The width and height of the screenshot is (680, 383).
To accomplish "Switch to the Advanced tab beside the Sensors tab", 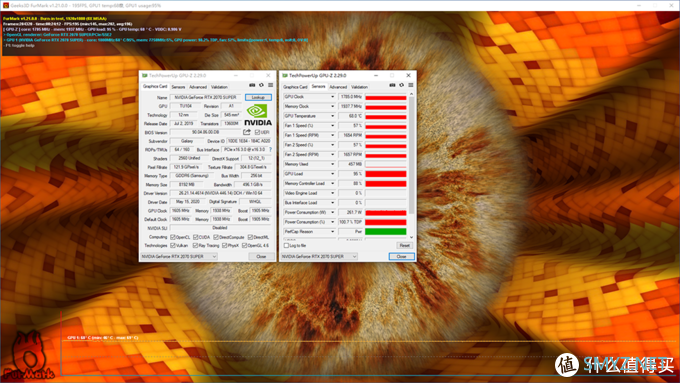I will point(338,87).
